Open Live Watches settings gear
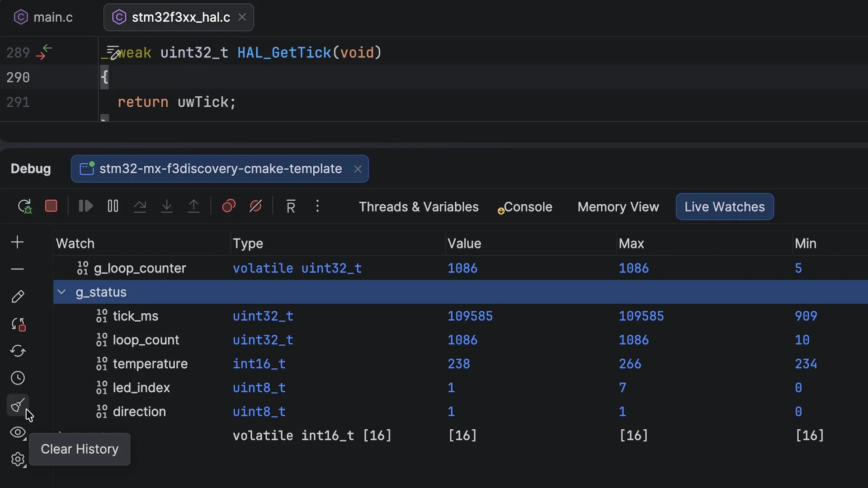868x488 pixels. coord(18,460)
